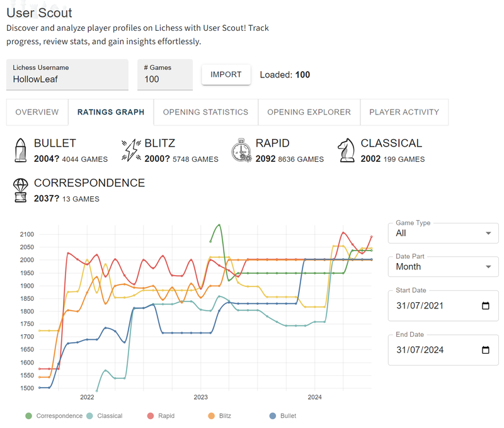Screen dimensions: 504x428
Task: Focus the # Games number field
Action: 164,79
